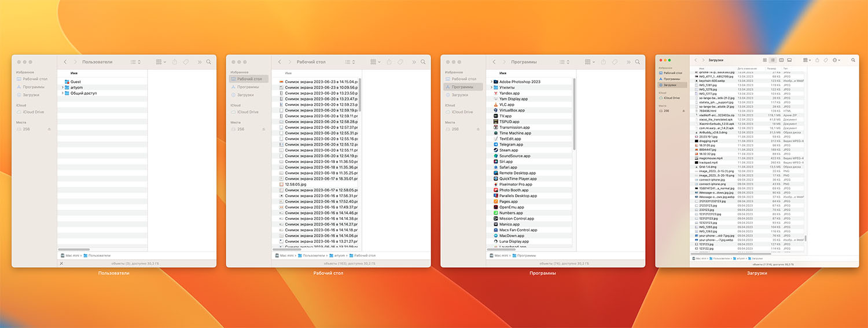Screen dimensions: 868x328
Task: Expand the artyom folder in Пользователи
Action: [x=62, y=87]
